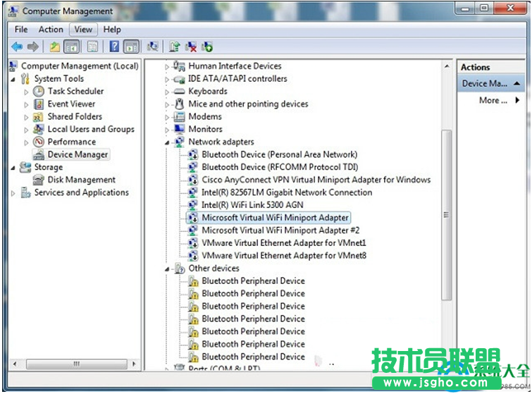Click the Back arrow in the toolbar
This screenshot has height=394, width=532.
coord(17,47)
